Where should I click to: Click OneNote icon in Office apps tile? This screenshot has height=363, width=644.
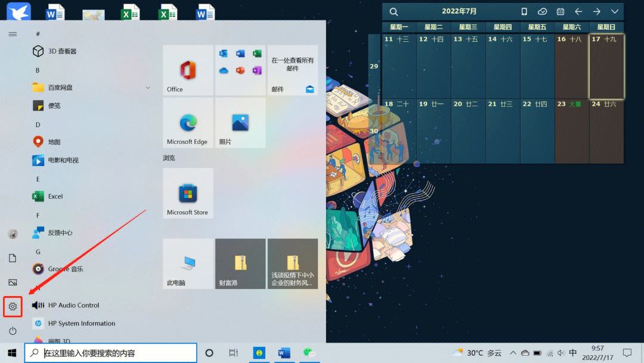(257, 70)
